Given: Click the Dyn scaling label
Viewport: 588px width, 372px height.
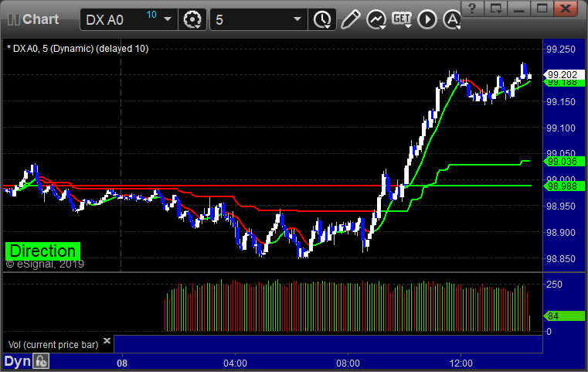Looking at the screenshot, I should click(x=17, y=361).
